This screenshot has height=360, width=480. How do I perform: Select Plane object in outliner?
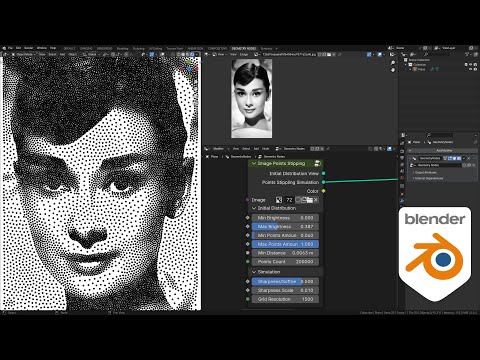[421, 69]
